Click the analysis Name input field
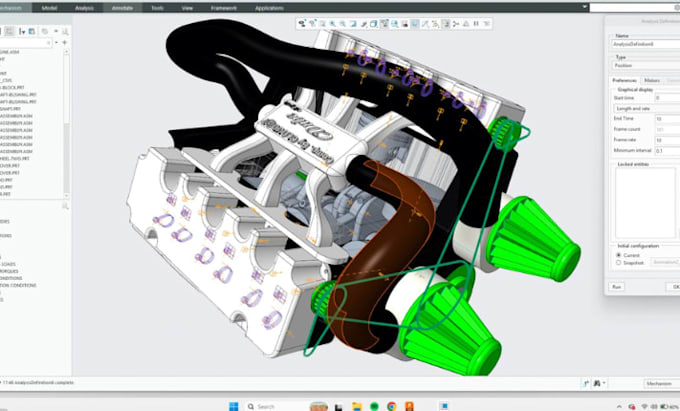This screenshot has height=411, width=680. 646,44
